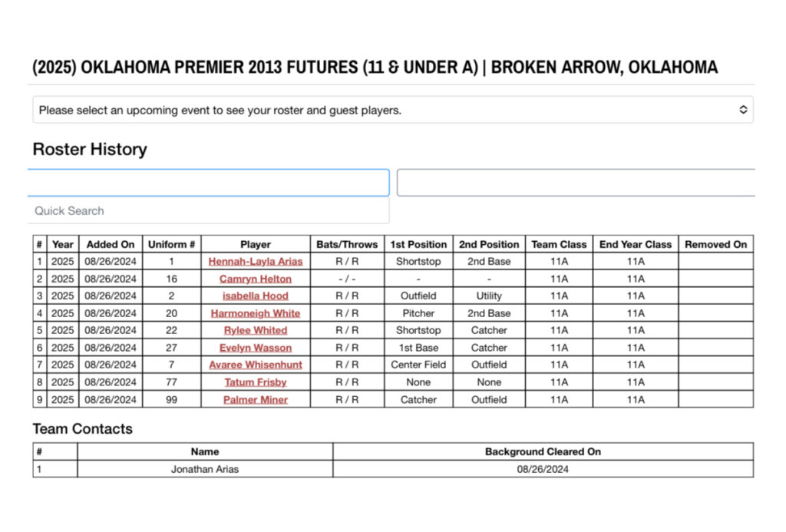Click Jonathan Arias in Team Contacts
Viewport: 786px width, 532px height.
(205, 469)
